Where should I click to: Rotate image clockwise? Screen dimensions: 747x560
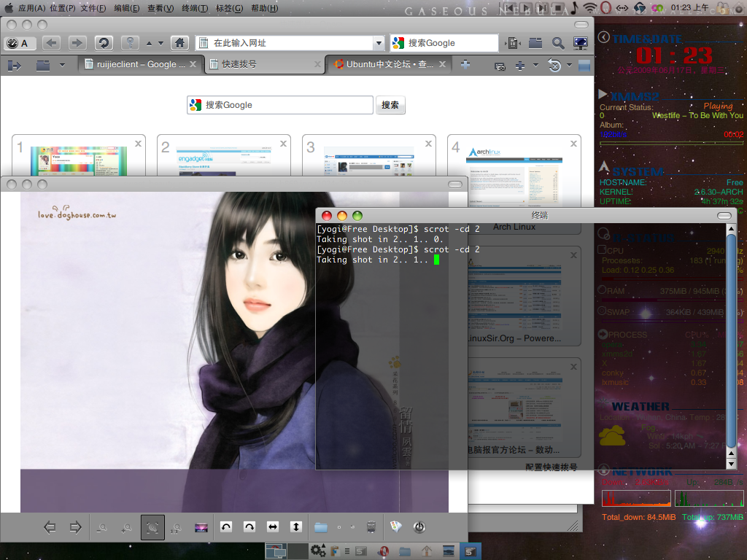249,526
